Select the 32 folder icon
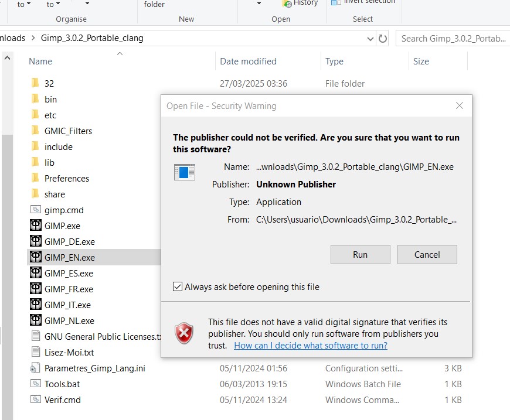 coord(35,83)
